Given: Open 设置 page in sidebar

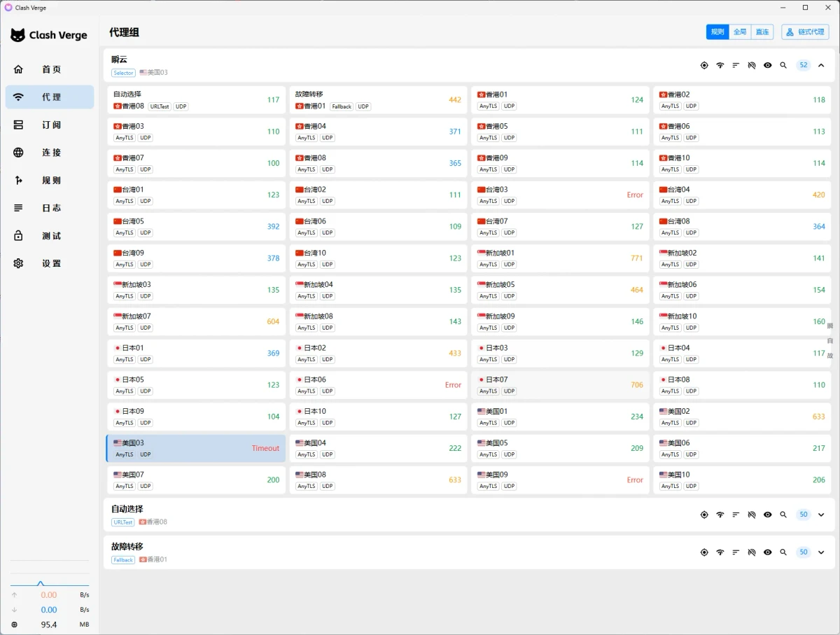Looking at the screenshot, I should 50,263.
